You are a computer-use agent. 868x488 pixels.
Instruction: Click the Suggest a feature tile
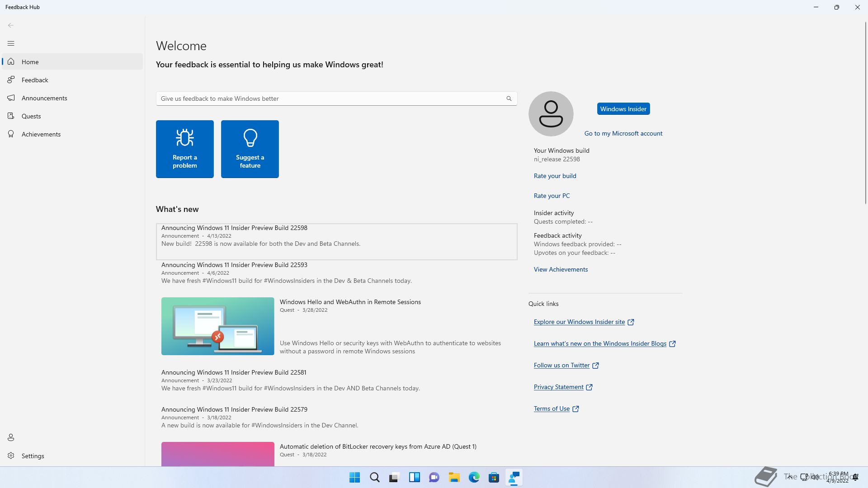pyautogui.click(x=250, y=149)
